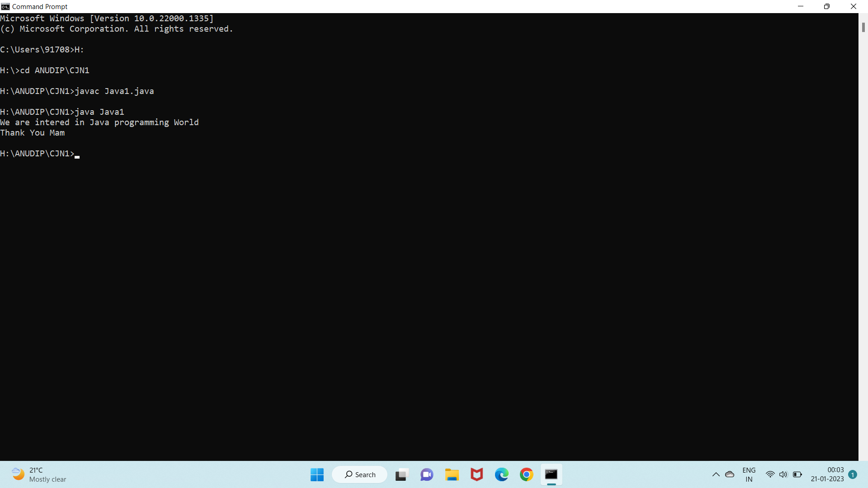Click the taskbar Search box
The image size is (868, 488).
pyautogui.click(x=360, y=474)
